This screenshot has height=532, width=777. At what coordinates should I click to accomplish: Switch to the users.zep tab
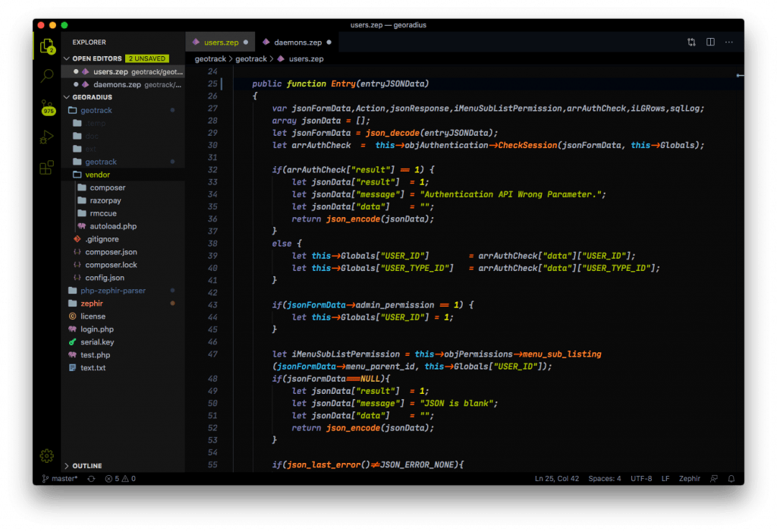pos(221,42)
